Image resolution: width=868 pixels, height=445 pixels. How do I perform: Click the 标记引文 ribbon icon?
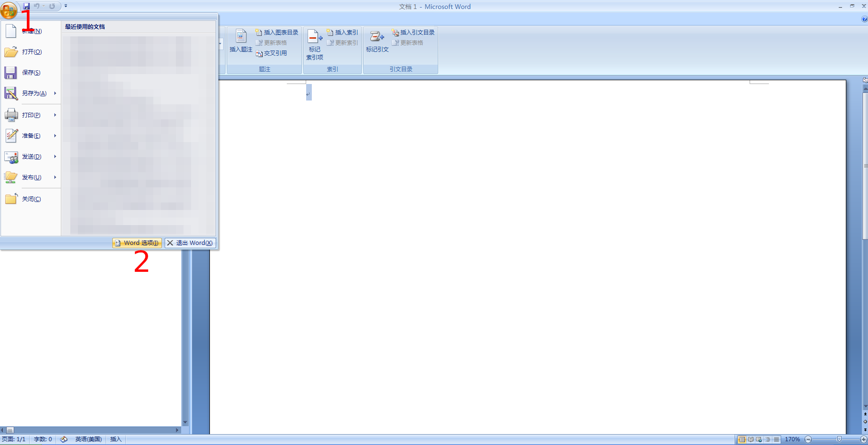(x=377, y=41)
